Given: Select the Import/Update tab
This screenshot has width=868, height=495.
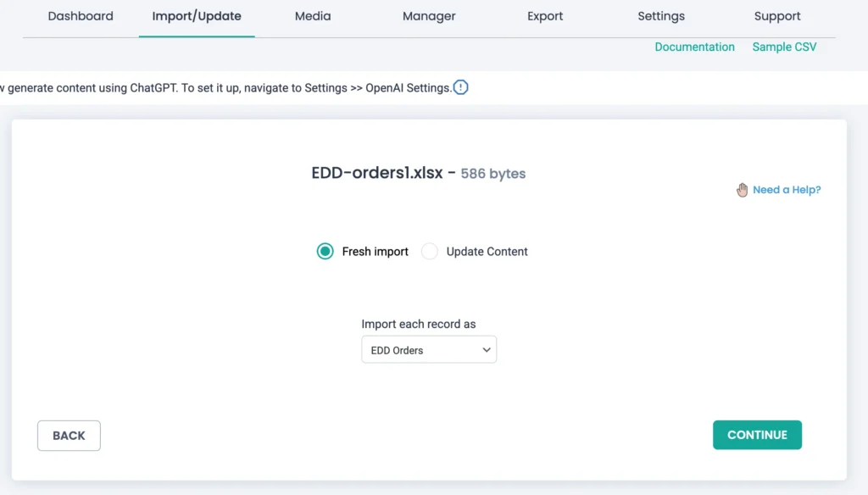Looking at the screenshot, I should pos(197,15).
